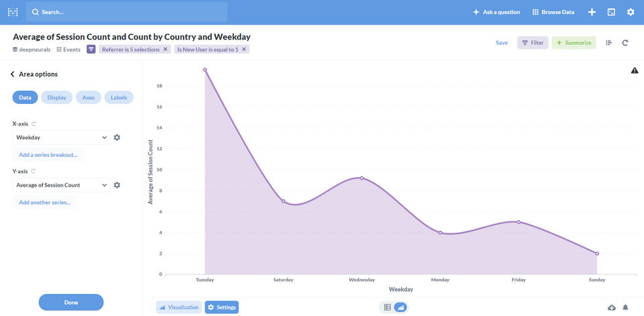Go back from Area options
Viewport: 644px width, 316px height.
(12, 74)
